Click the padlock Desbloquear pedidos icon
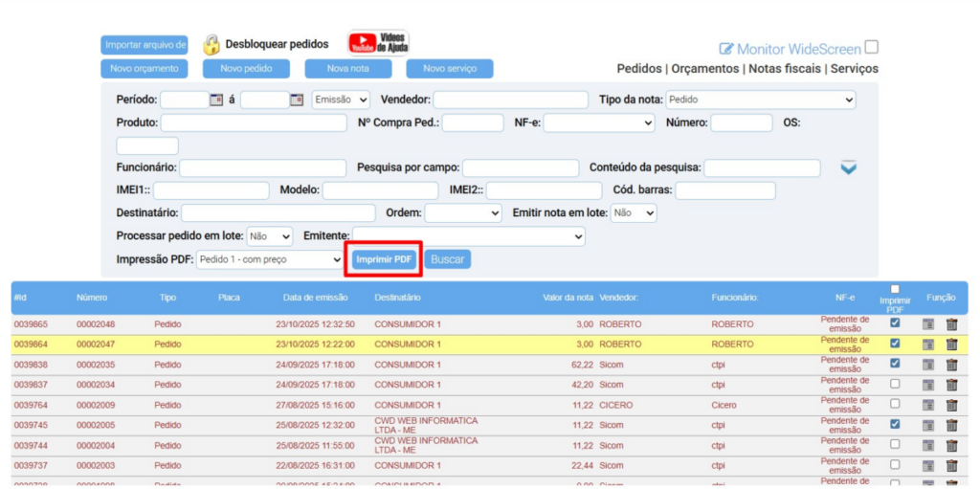This screenshot has width=980, height=489. click(x=212, y=44)
